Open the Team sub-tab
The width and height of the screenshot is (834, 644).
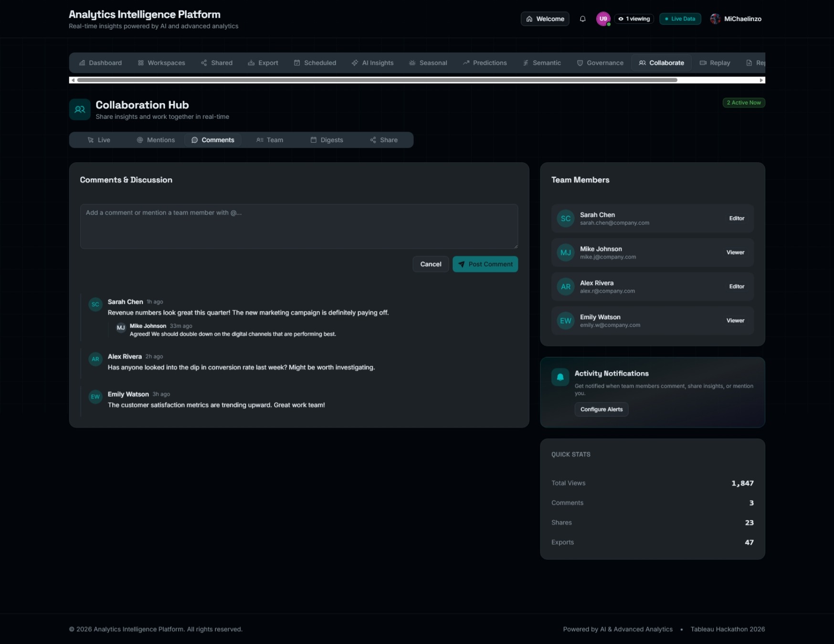270,140
